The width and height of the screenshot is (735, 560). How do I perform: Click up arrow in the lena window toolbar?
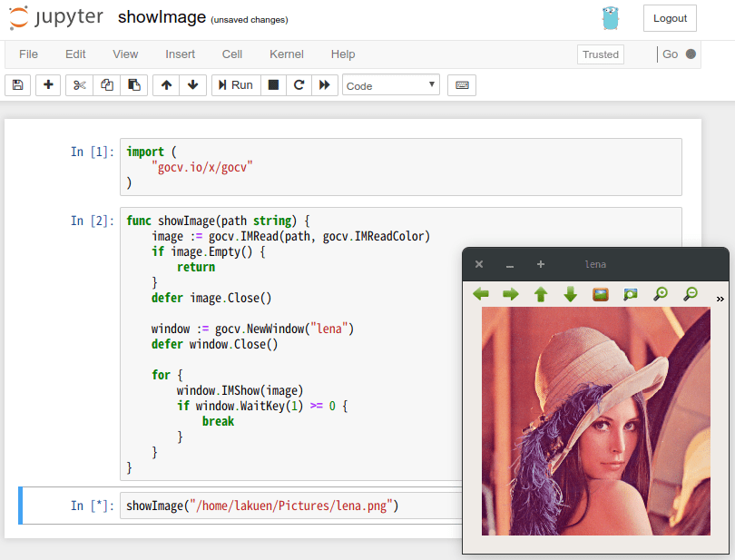(541, 294)
